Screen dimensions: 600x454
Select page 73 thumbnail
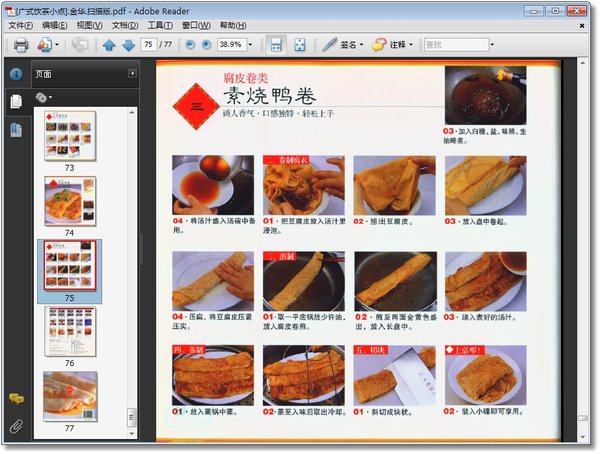click(x=70, y=136)
